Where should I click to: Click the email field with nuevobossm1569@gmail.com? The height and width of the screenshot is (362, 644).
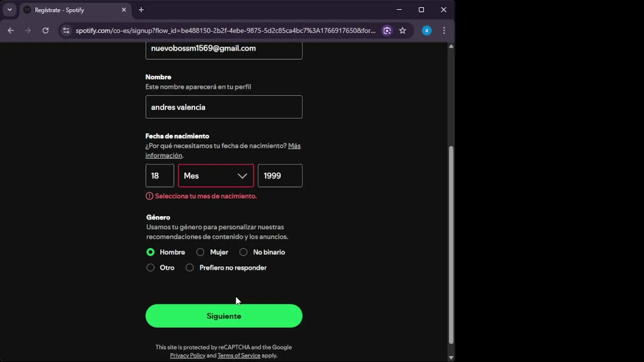[224, 50]
